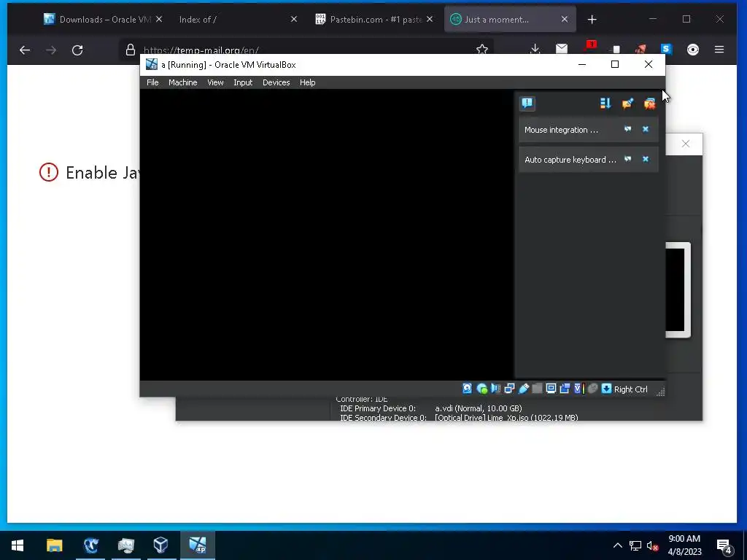This screenshot has height=560, width=747.
Task: Click the Auto capture keyboard notification text
Action: coord(570,160)
